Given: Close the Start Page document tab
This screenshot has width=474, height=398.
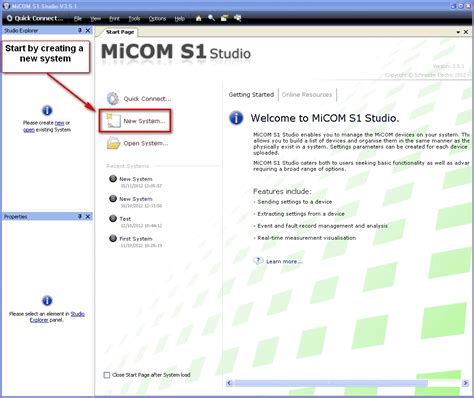Looking at the screenshot, I should click(x=466, y=32).
